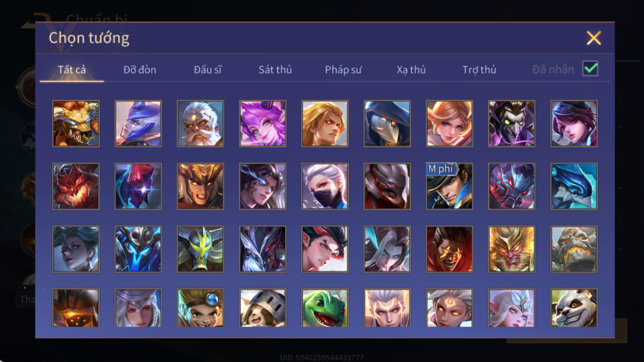
Task: Choose the panda hero portrait
Action: coord(574,308)
